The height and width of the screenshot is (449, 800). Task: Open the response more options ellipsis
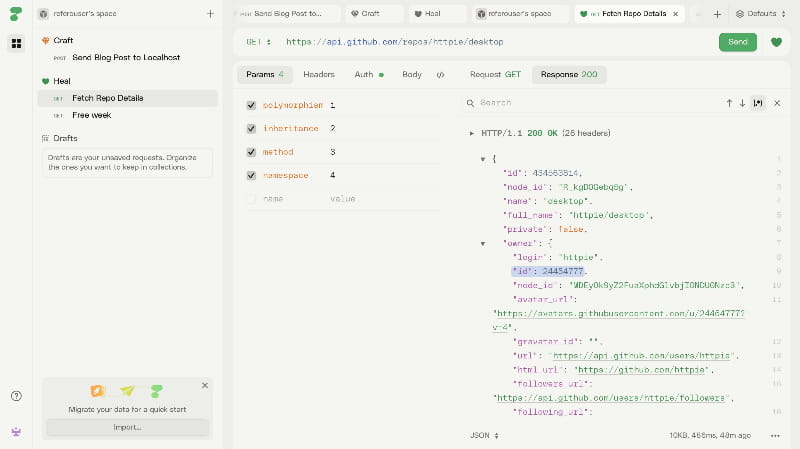point(775,436)
